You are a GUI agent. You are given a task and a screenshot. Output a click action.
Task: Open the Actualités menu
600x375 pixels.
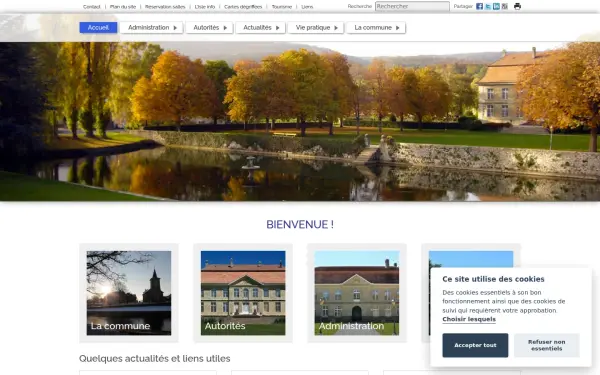coord(261,28)
